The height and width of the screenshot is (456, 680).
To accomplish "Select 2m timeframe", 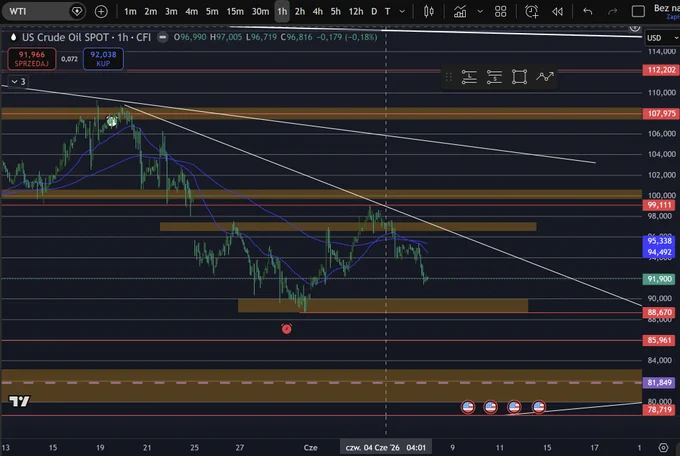I will 150,12.
